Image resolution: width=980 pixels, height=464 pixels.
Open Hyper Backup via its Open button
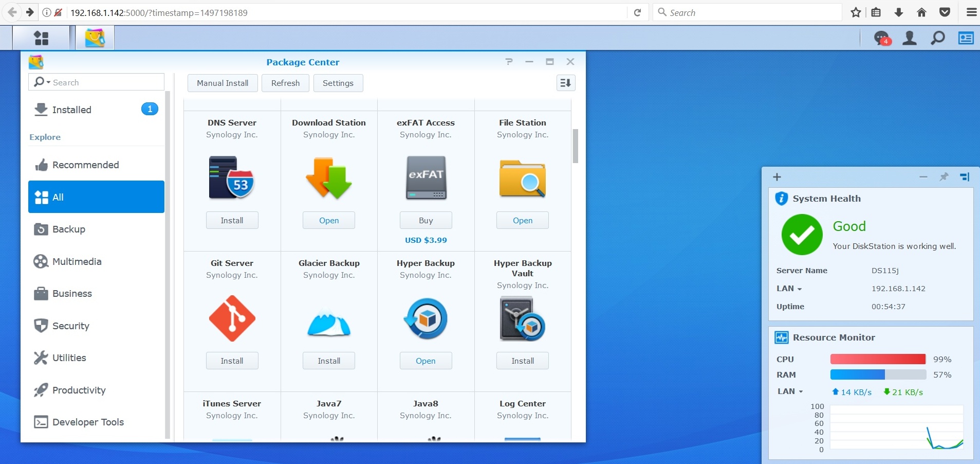pos(426,361)
